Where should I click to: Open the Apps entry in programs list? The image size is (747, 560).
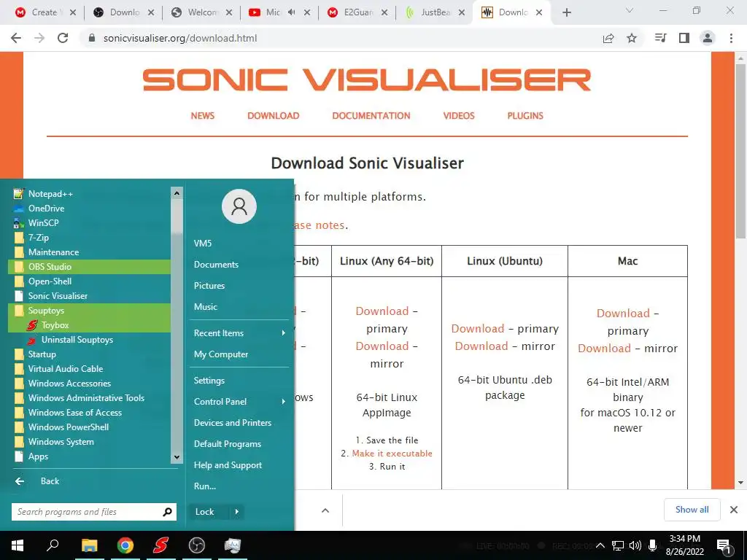coord(89,456)
